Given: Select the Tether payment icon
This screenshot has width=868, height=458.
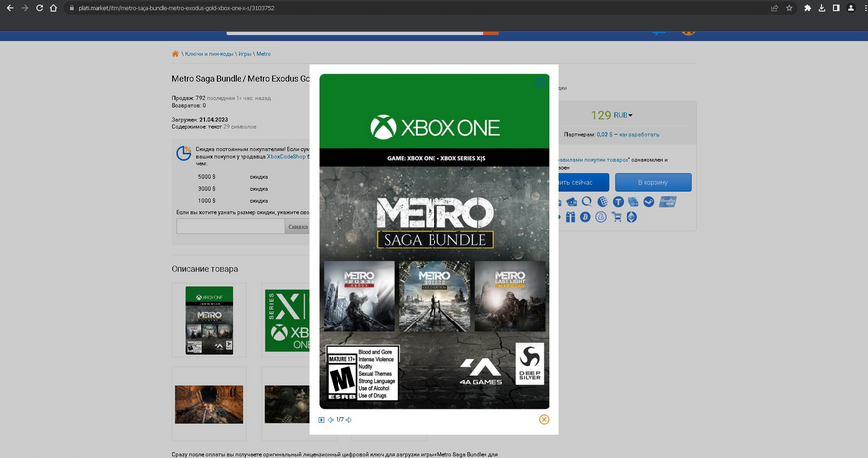Looking at the screenshot, I should coord(618,202).
